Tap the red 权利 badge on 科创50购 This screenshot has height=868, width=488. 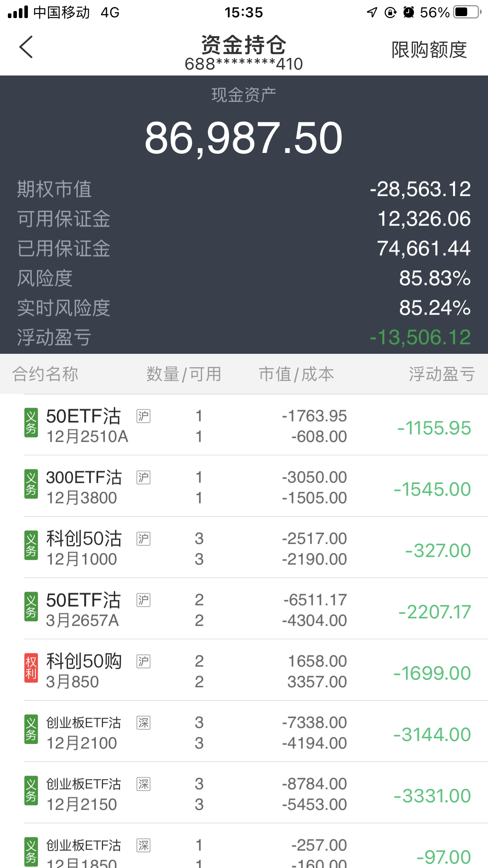[31, 668]
